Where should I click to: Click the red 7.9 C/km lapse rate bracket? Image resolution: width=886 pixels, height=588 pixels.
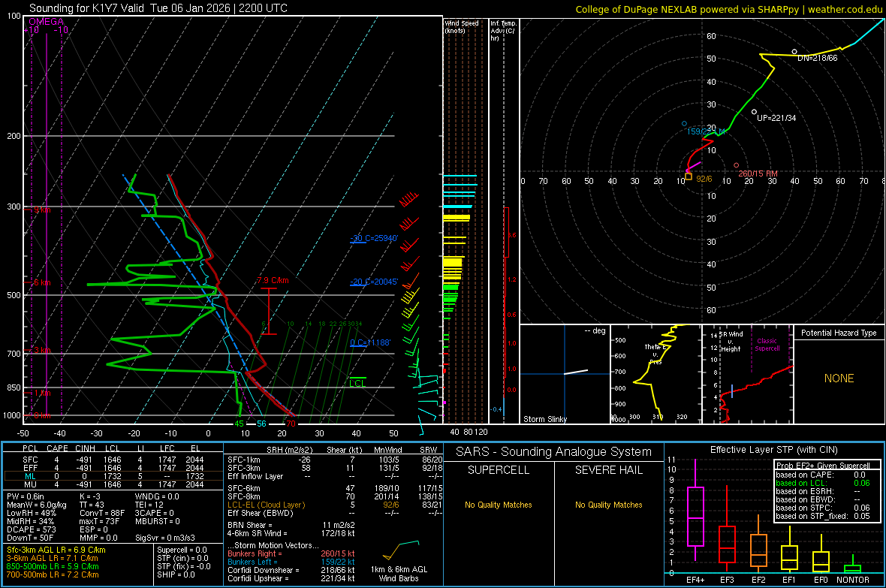[269, 312]
